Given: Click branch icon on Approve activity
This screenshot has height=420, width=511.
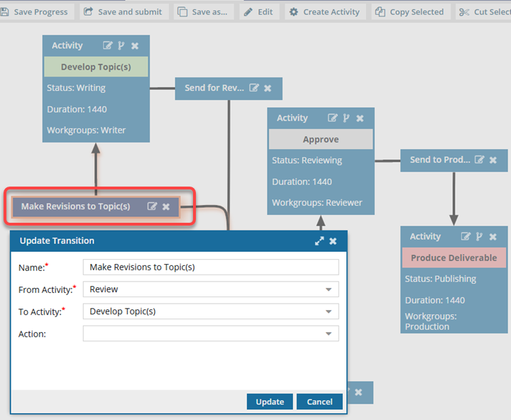Looking at the screenshot, I should (x=346, y=118).
